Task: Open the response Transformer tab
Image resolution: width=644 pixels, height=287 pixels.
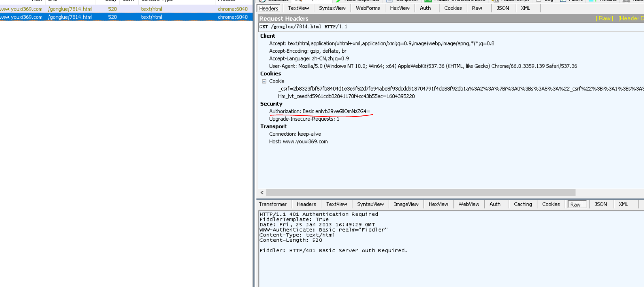Action: 273,204
